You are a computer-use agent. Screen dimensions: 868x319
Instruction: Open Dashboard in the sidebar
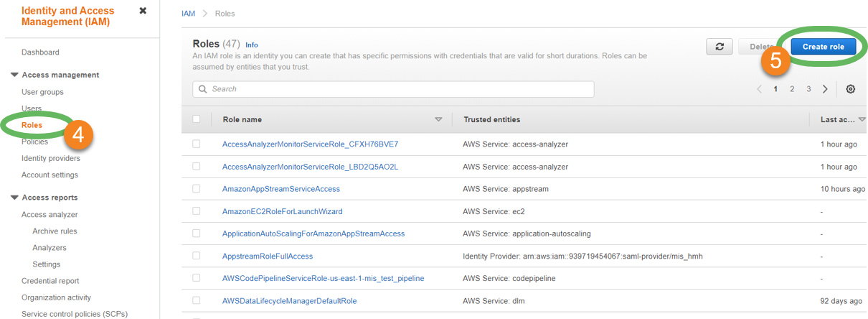(40, 52)
